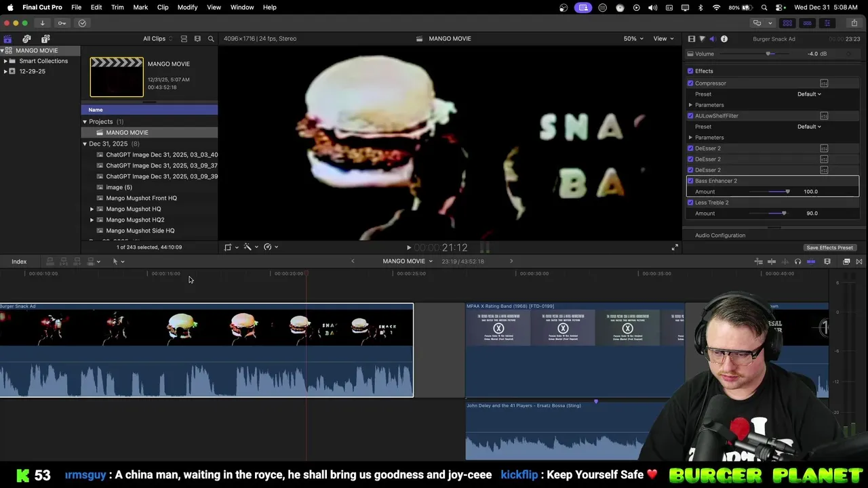Expand AULowShelfFilter Parameters disclosure triangle
Image resolution: width=868 pixels, height=488 pixels.
(x=690, y=138)
